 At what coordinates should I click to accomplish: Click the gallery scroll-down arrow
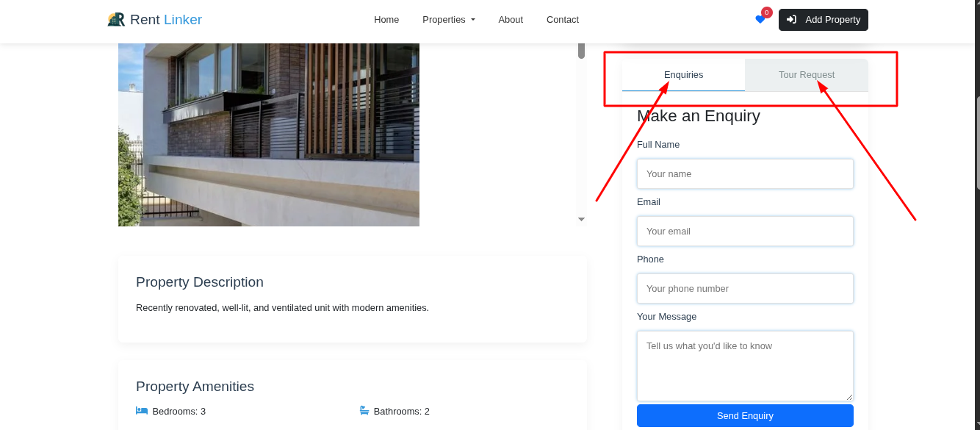tap(581, 219)
